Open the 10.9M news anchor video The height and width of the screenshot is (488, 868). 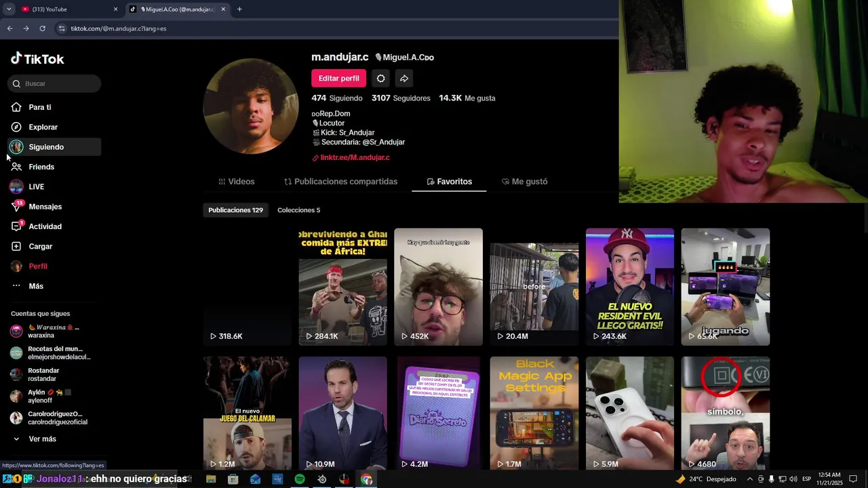click(343, 413)
